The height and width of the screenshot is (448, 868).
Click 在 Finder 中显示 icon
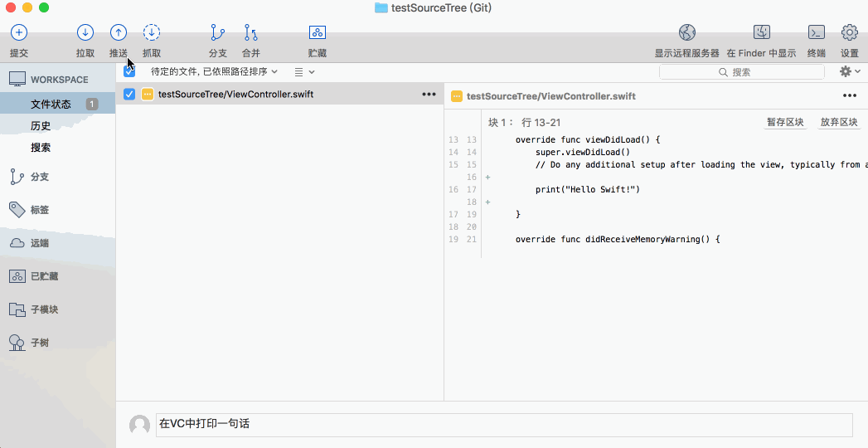[762, 32]
